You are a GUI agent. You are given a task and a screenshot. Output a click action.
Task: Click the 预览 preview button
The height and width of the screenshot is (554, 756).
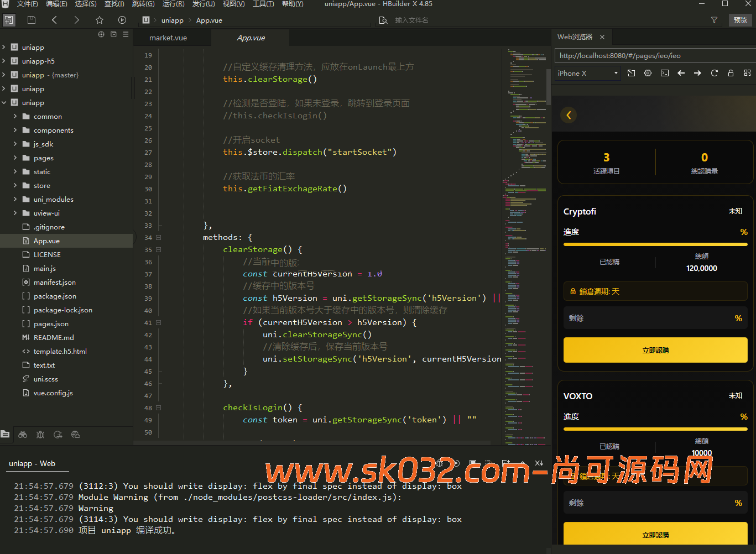coord(740,20)
